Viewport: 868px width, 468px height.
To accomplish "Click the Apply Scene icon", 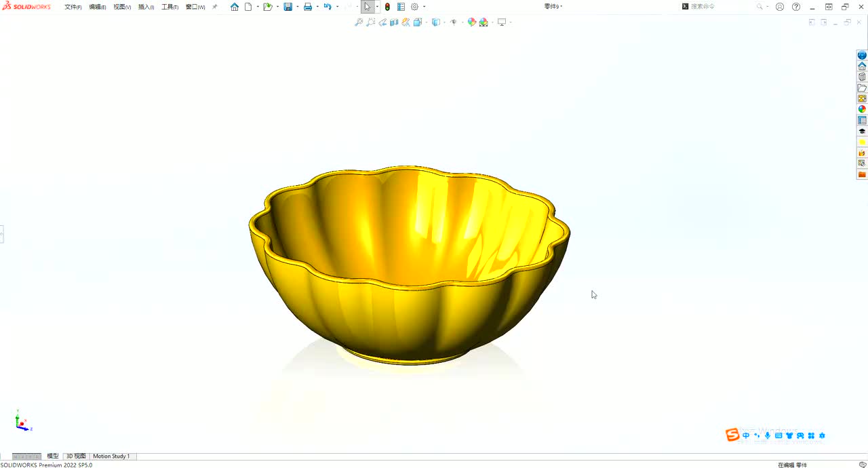I will (x=484, y=22).
